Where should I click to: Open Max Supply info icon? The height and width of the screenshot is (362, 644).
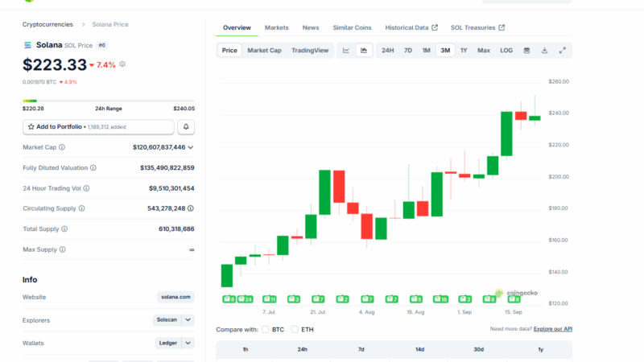63,249
